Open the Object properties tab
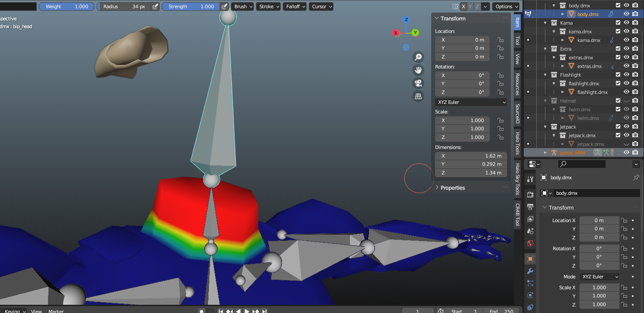 click(x=530, y=259)
